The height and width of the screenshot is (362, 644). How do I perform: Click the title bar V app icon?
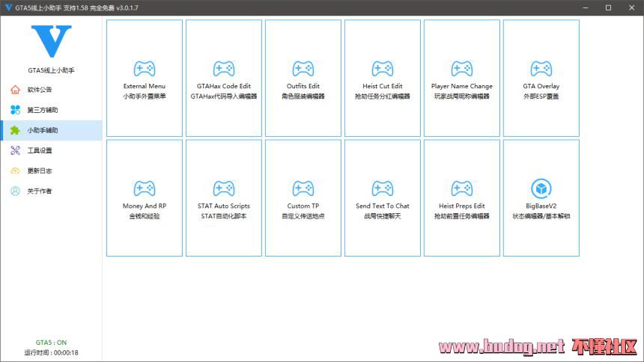(8, 7)
